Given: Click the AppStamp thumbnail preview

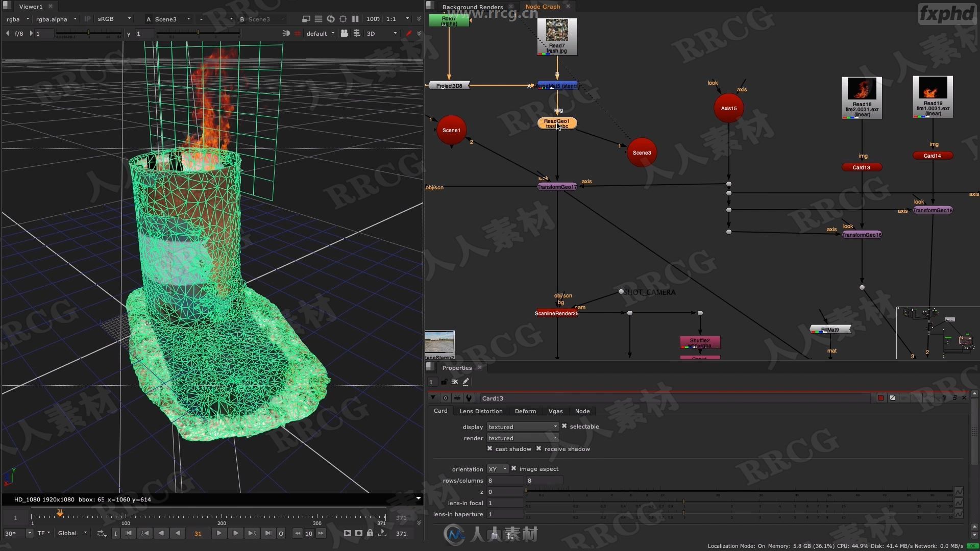Looking at the screenshot, I should (440, 343).
